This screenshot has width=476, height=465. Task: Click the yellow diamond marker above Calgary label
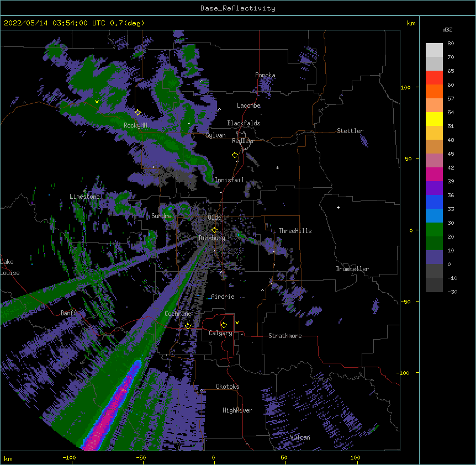coord(224,325)
